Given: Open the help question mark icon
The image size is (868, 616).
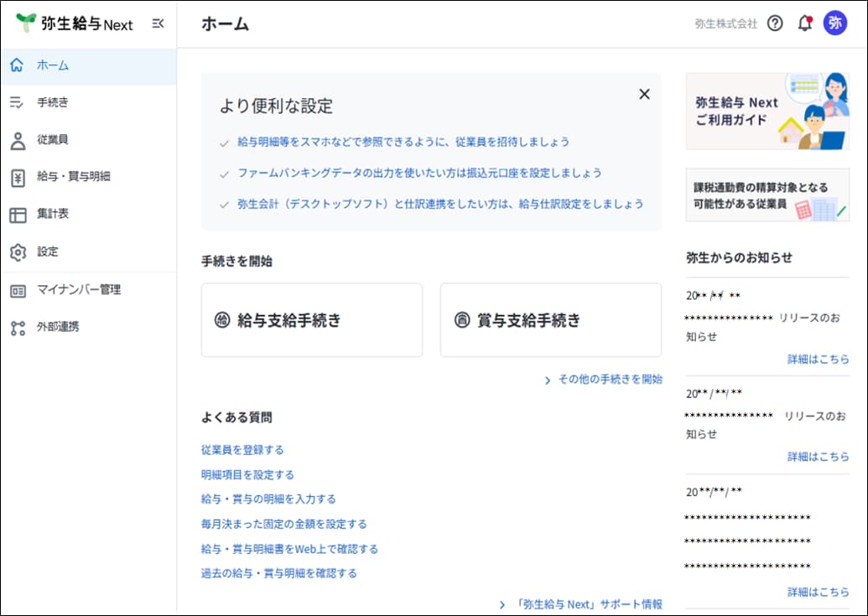Looking at the screenshot, I should [x=775, y=23].
